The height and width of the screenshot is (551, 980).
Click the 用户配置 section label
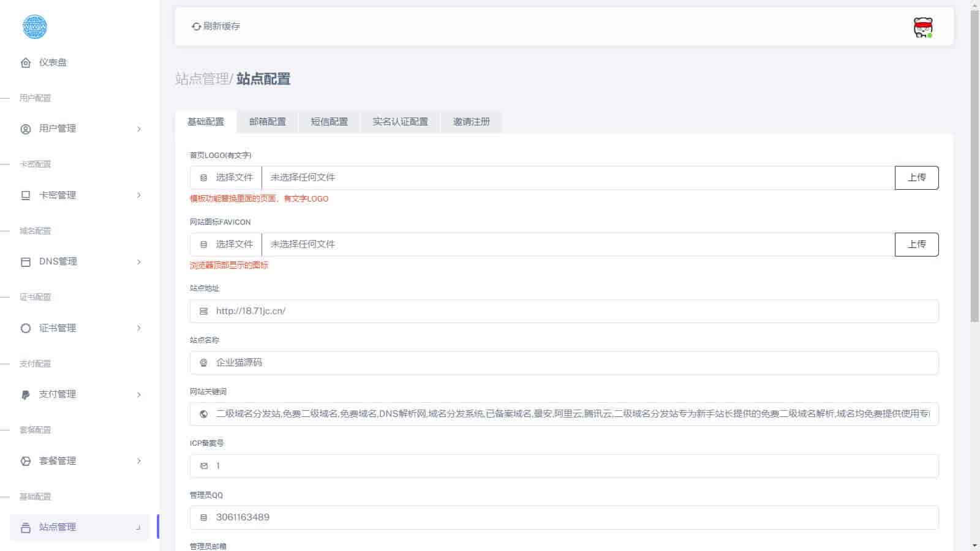tap(35, 98)
